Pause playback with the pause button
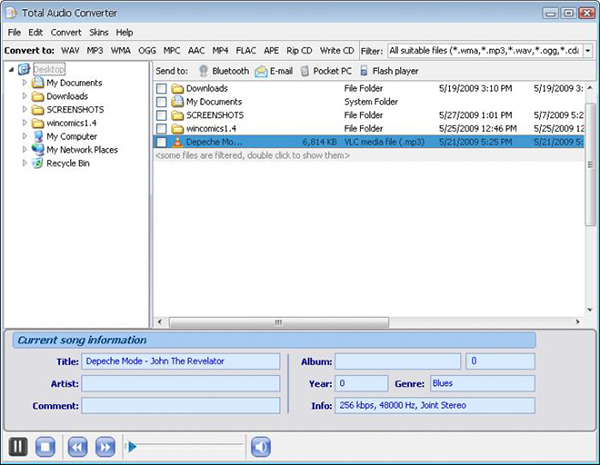The height and width of the screenshot is (465, 600). tap(18, 447)
